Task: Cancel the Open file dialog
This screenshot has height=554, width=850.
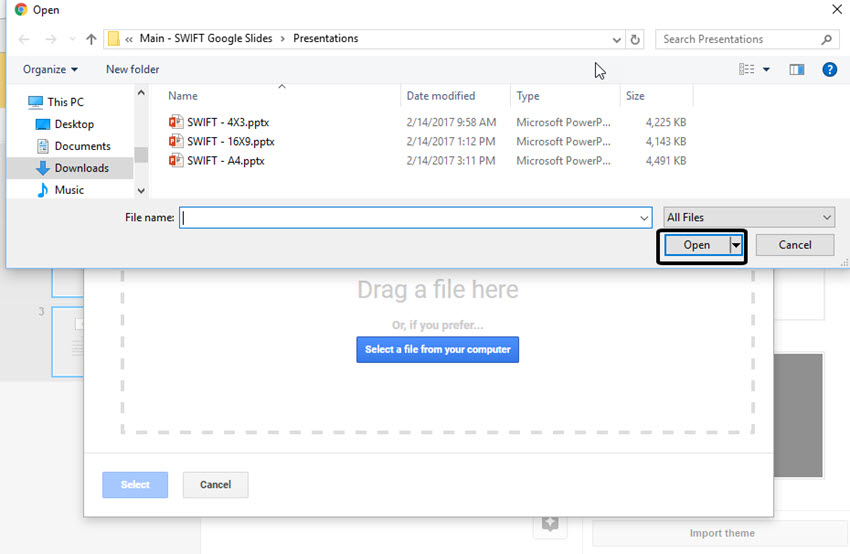Action: coord(795,245)
